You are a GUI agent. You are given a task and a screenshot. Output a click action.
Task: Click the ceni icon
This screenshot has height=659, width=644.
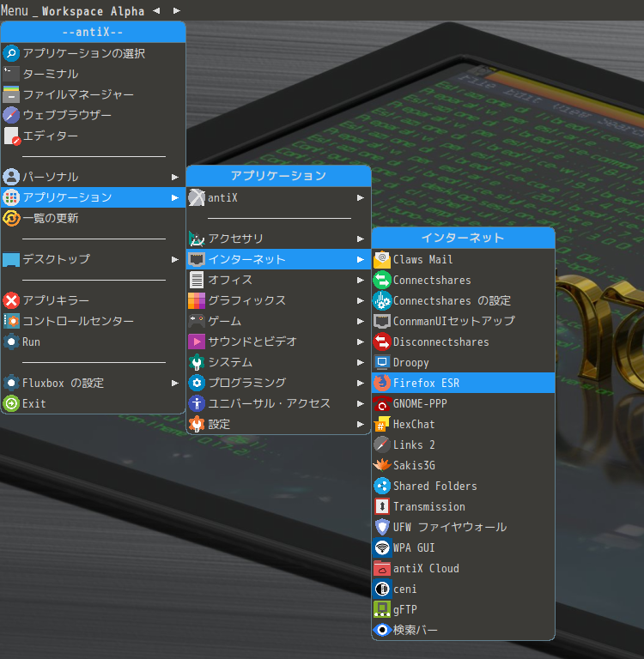[x=382, y=589]
